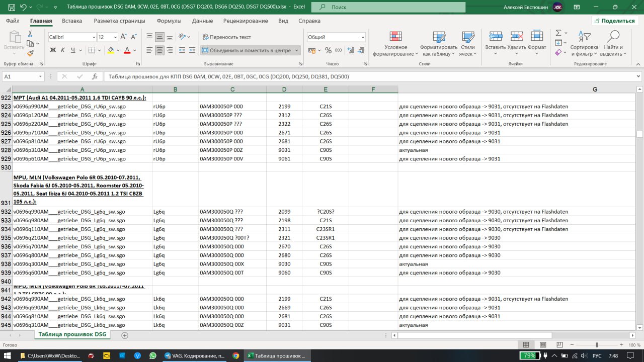644x362 pixels.
Task: Add a new sheet with plus icon
Action: click(125, 335)
